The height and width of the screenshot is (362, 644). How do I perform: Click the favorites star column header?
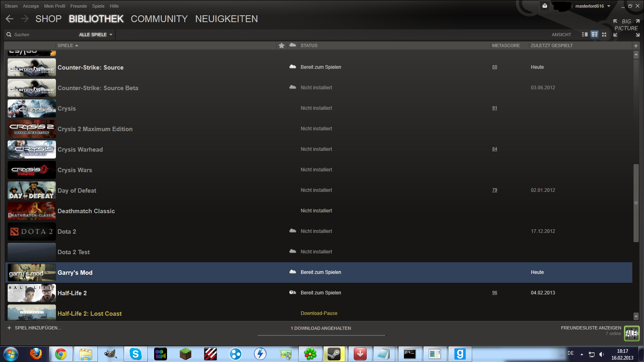click(281, 45)
